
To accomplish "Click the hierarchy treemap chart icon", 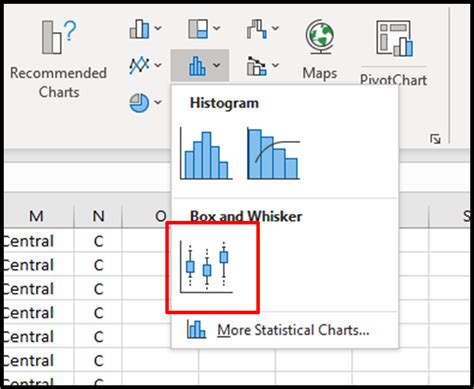I will [x=198, y=29].
